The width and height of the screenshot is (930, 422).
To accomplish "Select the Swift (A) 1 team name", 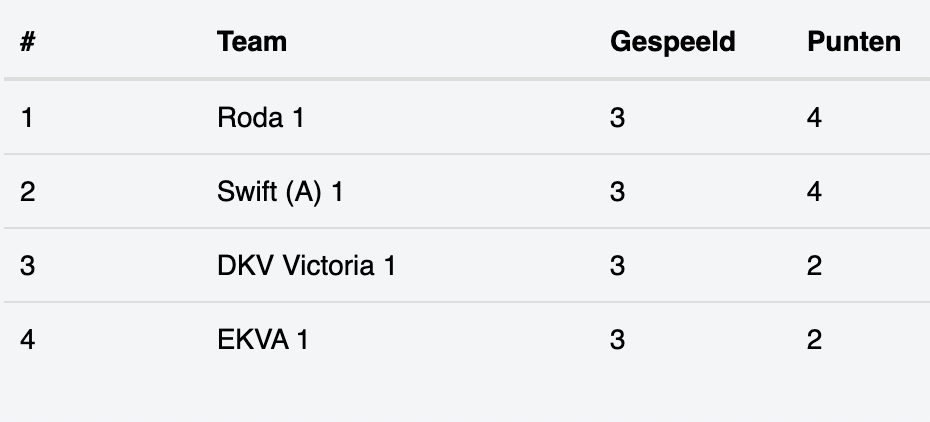I will (280, 192).
